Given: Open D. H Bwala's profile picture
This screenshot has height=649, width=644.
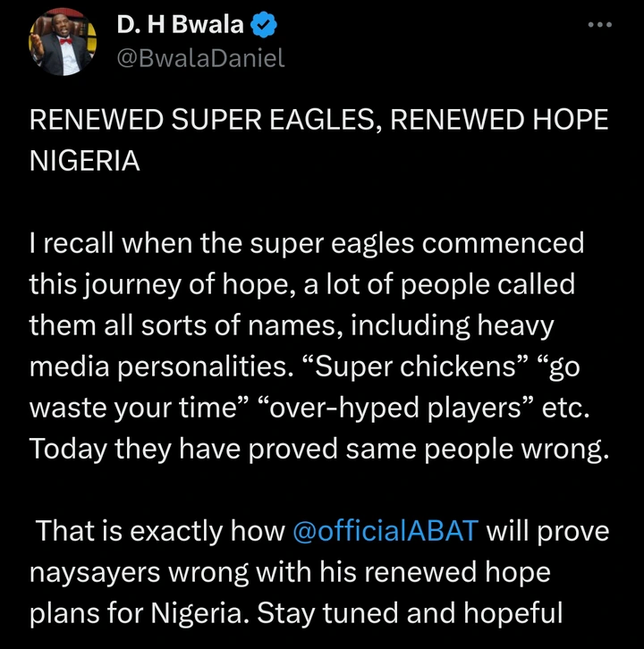Looking at the screenshot, I should [63, 42].
